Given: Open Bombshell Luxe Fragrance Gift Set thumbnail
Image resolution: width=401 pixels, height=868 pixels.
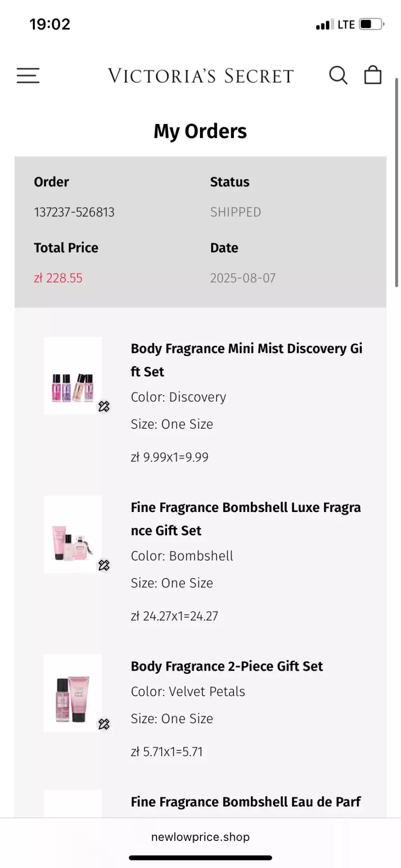Looking at the screenshot, I should tap(73, 534).
